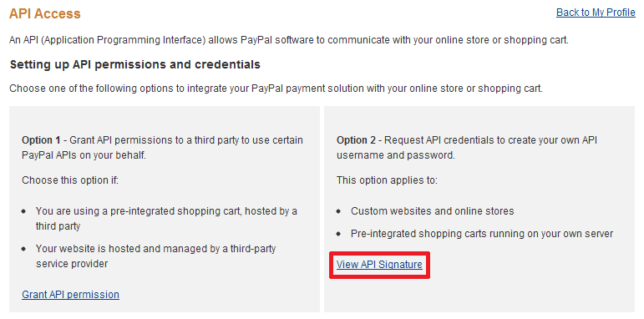Select the Custom websites and online stores item
This screenshot has height=319, width=644.
coord(433,211)
